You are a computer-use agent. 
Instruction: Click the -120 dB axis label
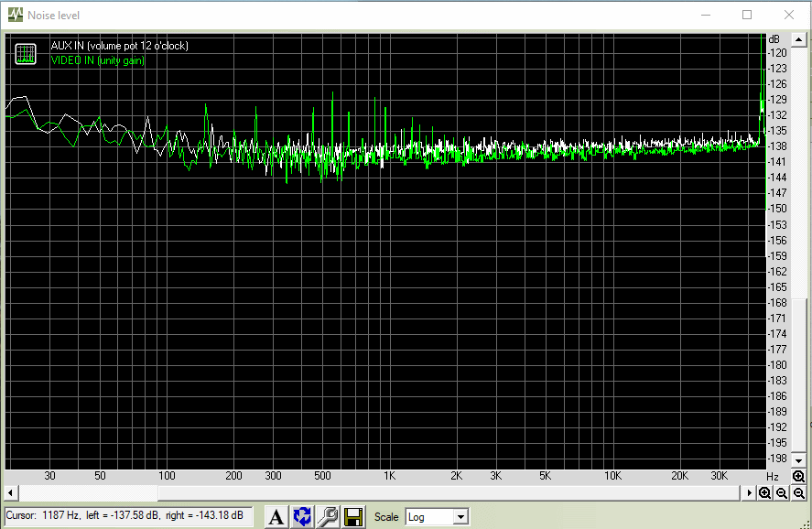click(x=777, y=53)
